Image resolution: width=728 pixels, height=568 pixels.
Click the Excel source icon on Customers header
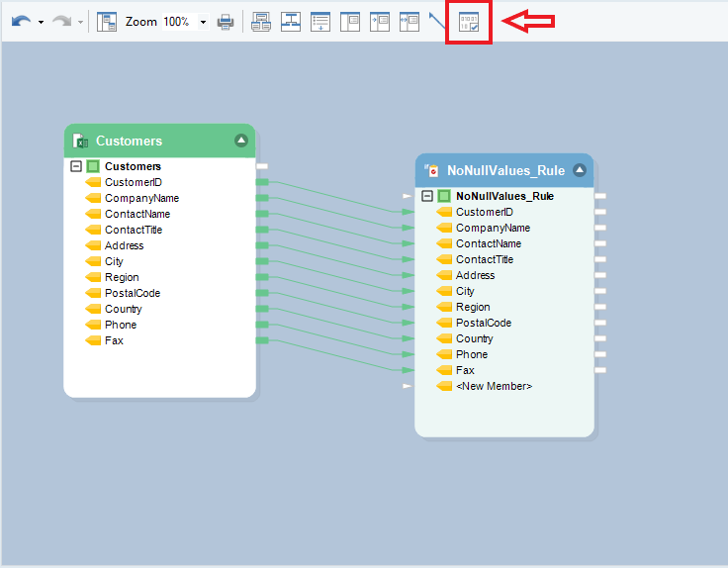click(x=81, y=142)
